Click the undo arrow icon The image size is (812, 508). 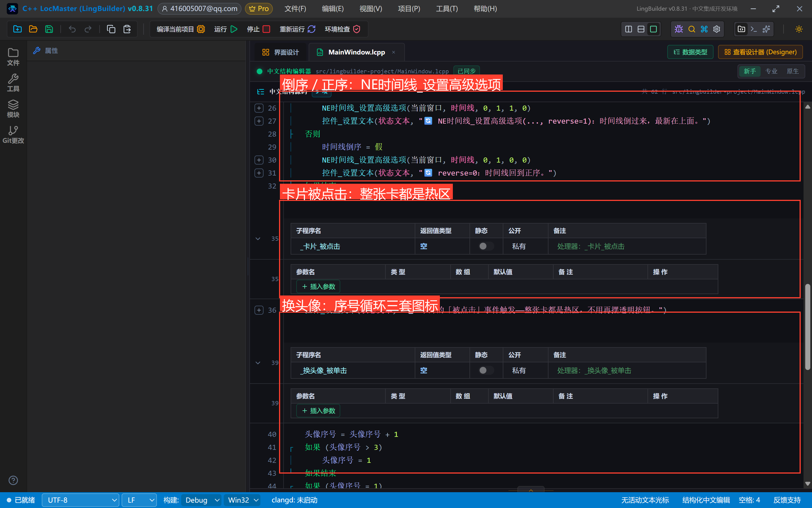click(72, 29)
